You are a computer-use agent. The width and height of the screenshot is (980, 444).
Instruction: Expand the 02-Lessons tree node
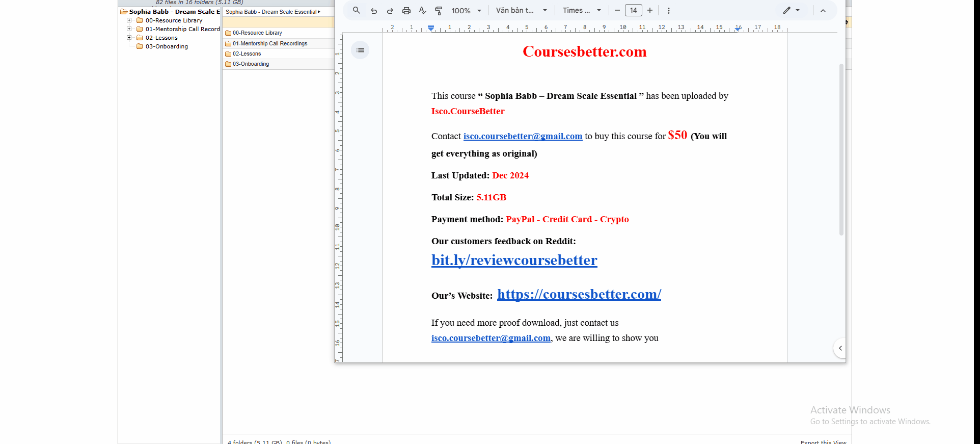[129, 38]
